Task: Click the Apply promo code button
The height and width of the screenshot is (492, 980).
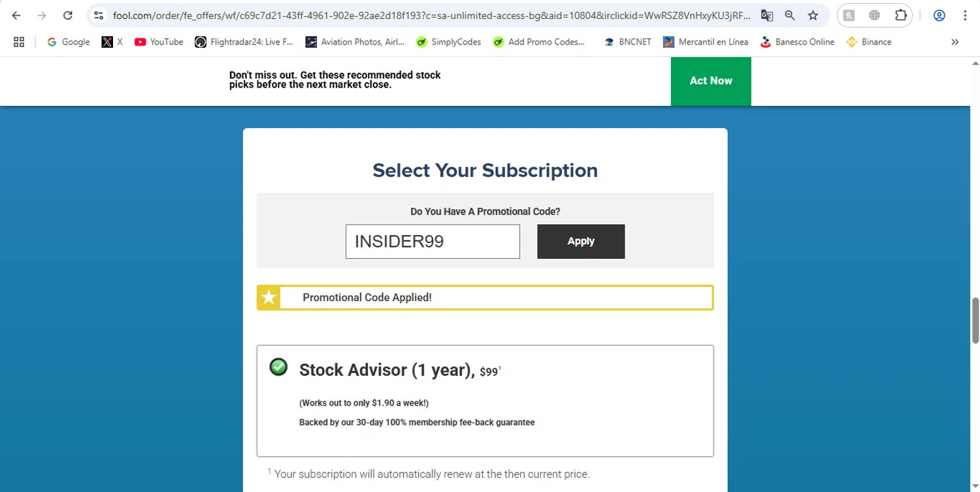Action: [581, 241]
